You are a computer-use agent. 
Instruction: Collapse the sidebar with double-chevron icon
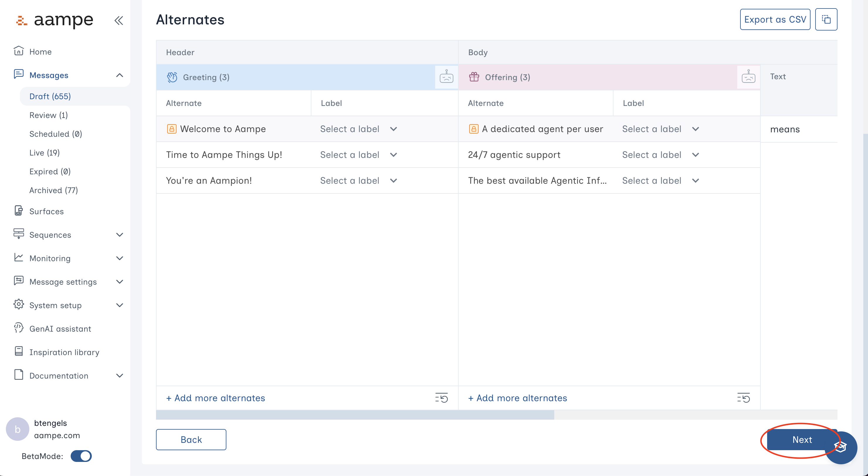[x=118, y=21]
